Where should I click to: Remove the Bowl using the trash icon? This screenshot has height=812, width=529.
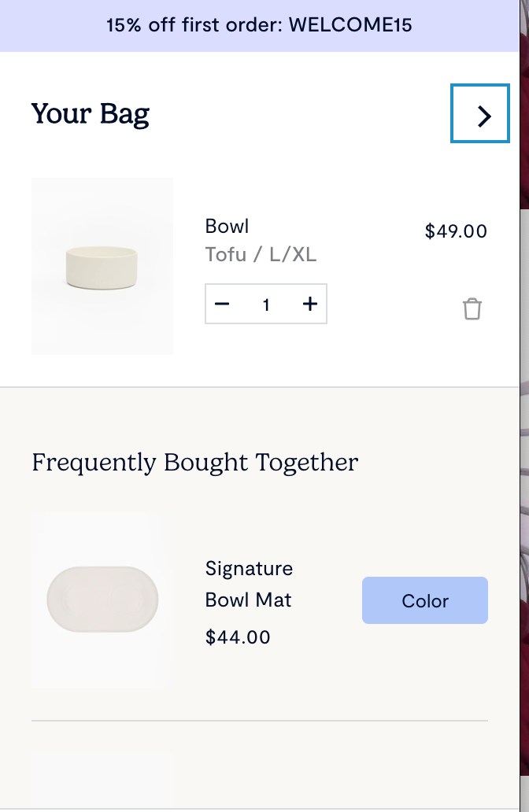[x=472, y=308]
